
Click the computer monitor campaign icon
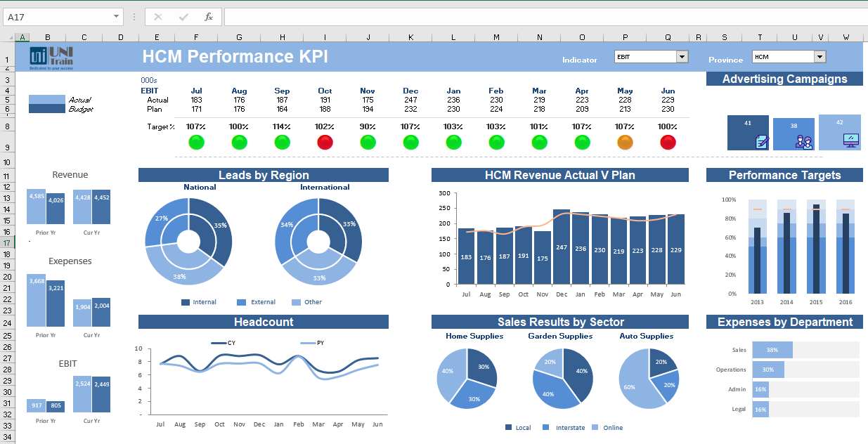click(x=850, y=141)
